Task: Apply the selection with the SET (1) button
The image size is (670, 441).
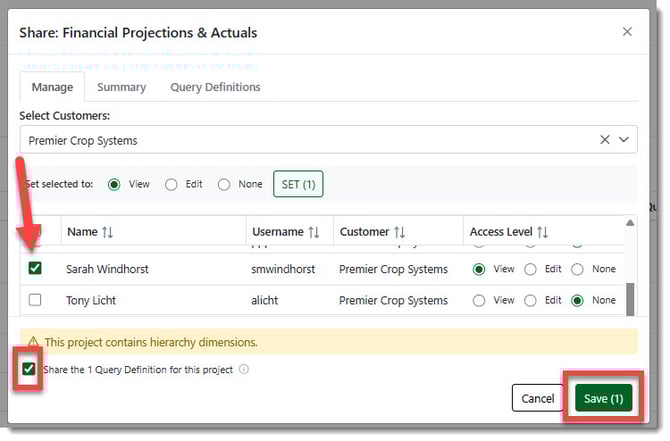Action: (x=298, y=184)
